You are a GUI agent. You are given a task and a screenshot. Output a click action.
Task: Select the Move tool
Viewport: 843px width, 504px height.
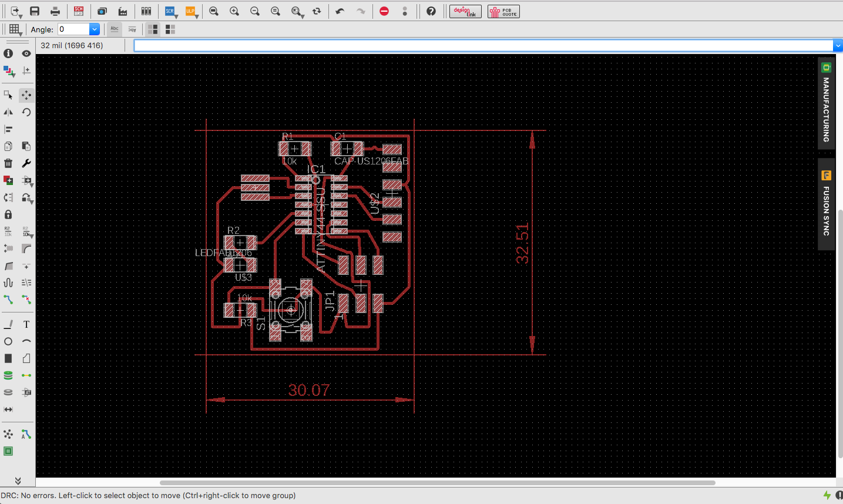pos(26,95)
